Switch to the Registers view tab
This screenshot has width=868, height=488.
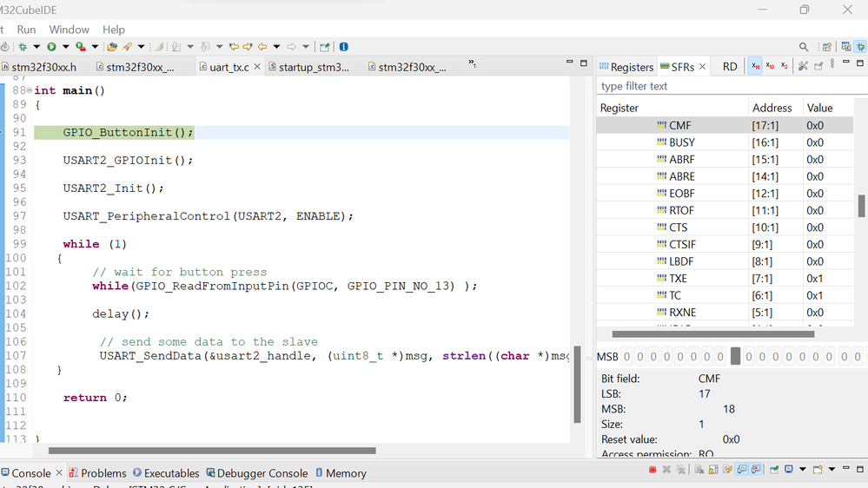(626, 67)
